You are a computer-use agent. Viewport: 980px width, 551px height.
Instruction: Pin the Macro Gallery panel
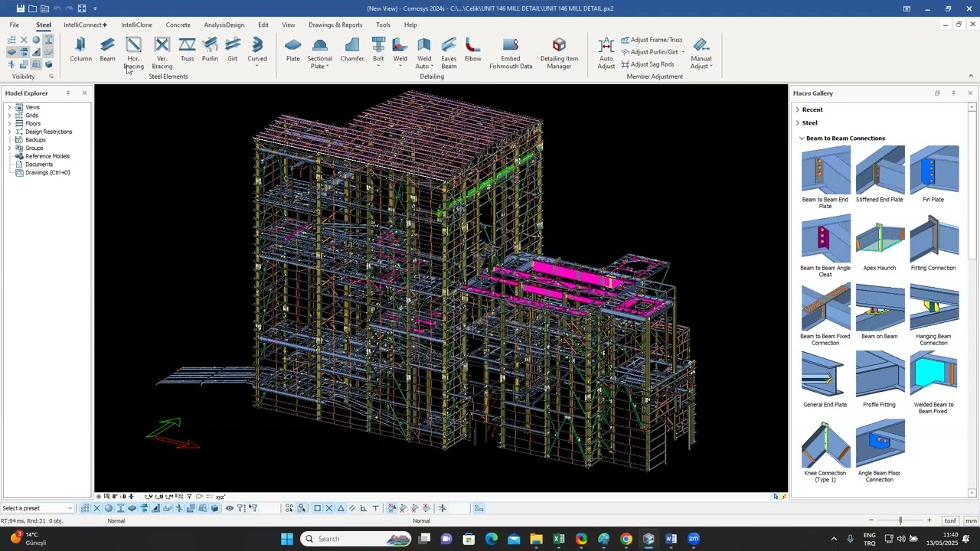point(953,93)
